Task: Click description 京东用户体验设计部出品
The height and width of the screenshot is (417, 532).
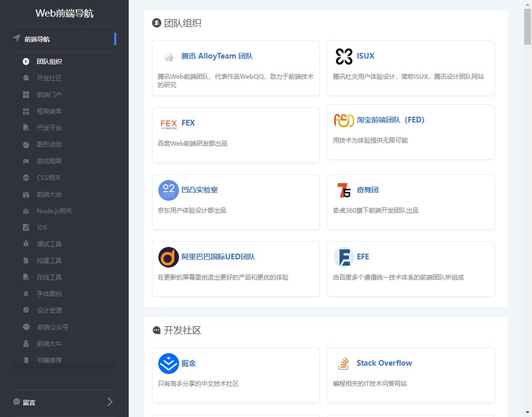Action: [x=192, y=210]
